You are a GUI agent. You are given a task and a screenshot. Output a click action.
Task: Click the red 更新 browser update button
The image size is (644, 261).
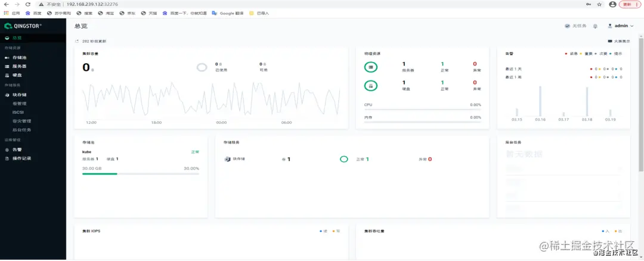pyautogui.click(x=630, y=4)
